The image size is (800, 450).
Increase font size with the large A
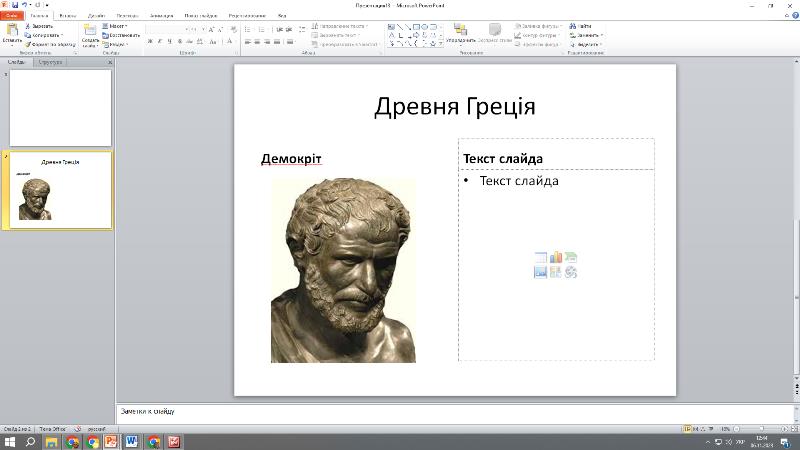[211, 30]
